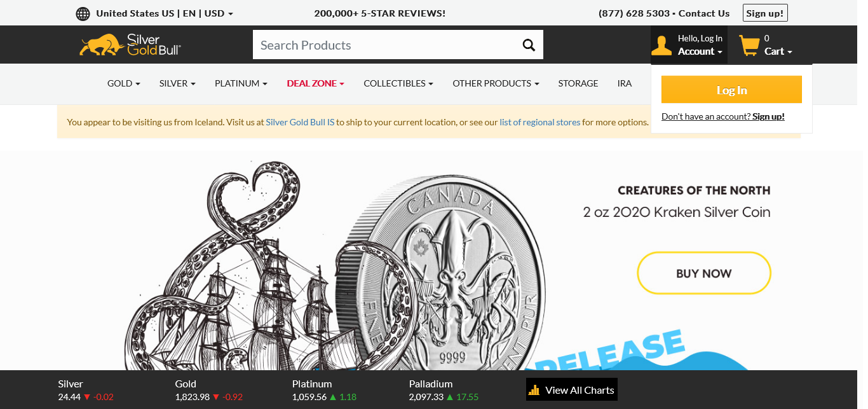
Task: Click the Silver Gold Bull logo
Action: click(x=130, y=45)
